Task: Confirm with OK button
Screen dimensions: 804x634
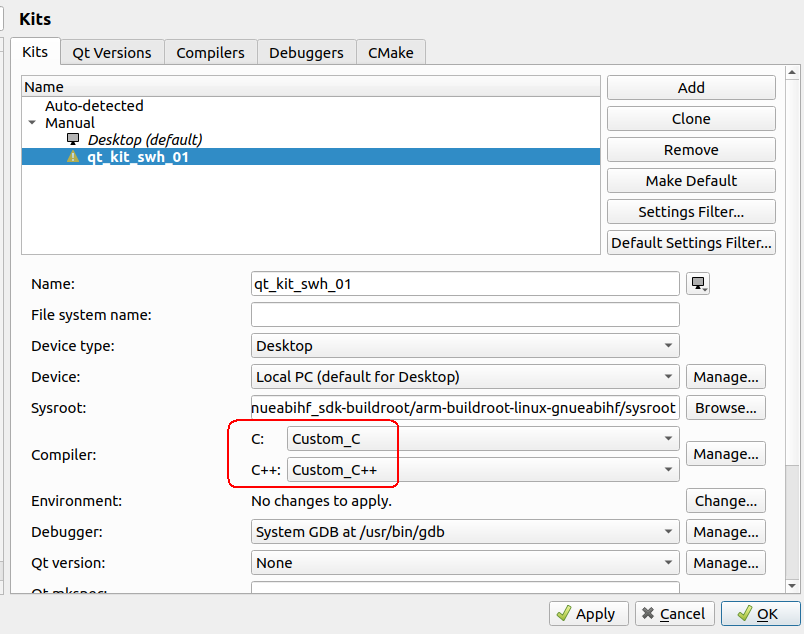Action: [x=760, y=613]
